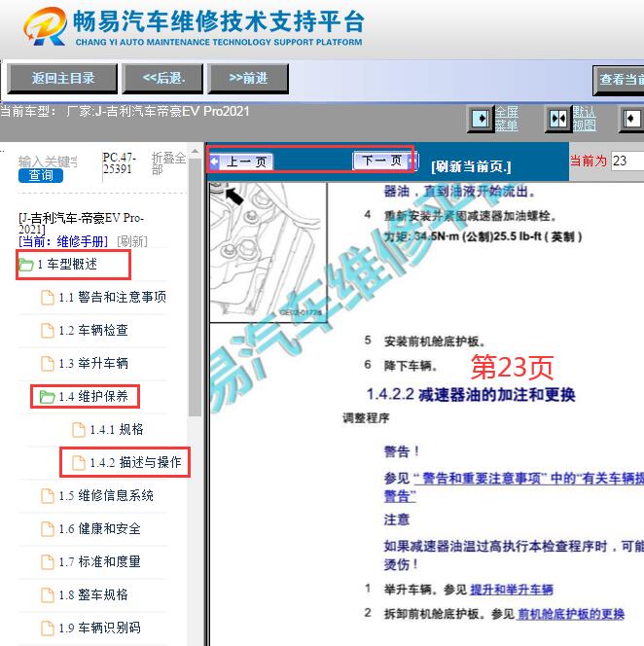Viewport: 644px width, 646px height.
Task: Click the 刷新当前页 link
Action: tap(471, 166)
